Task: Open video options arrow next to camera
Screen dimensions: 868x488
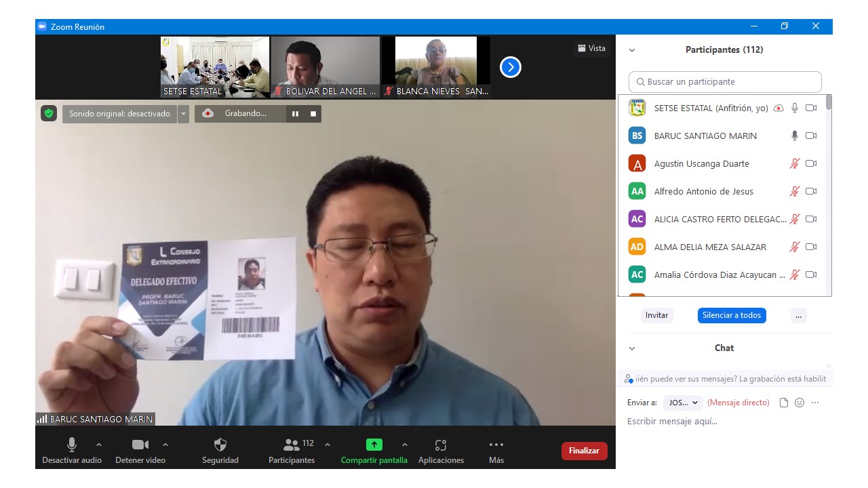Action: pyautogui.click(x=165, y=445)
